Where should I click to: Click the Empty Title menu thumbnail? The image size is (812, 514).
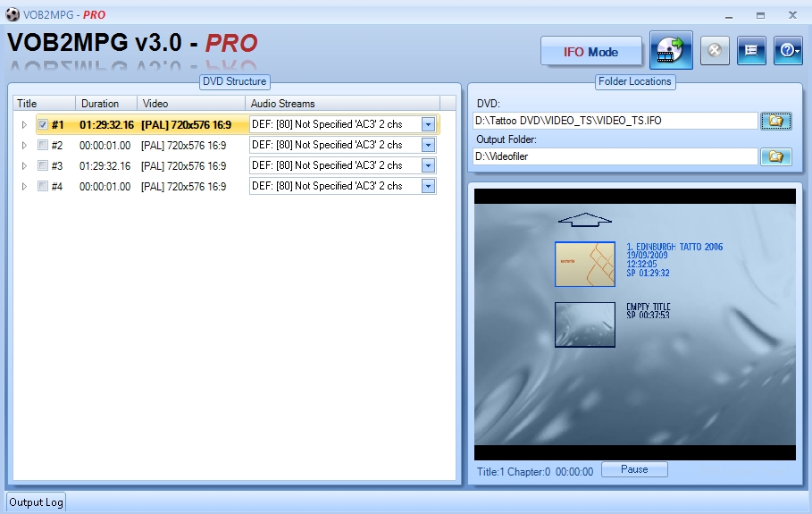pos(585,324)
